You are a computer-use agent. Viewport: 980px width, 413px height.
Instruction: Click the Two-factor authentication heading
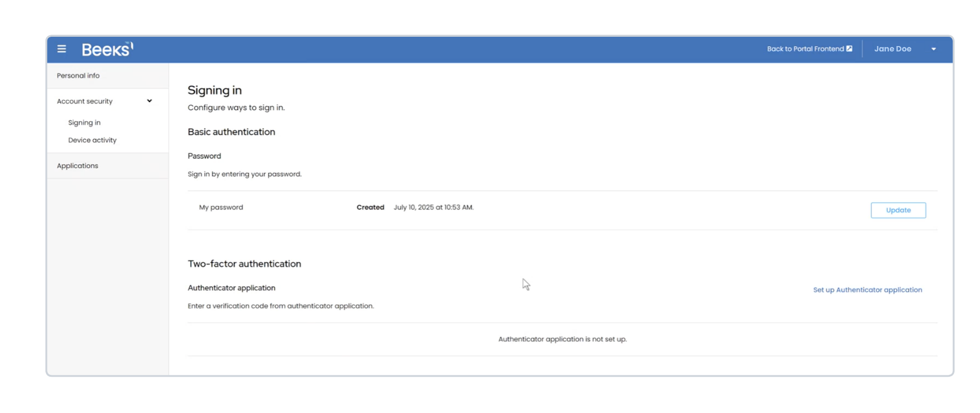[244, 264]
